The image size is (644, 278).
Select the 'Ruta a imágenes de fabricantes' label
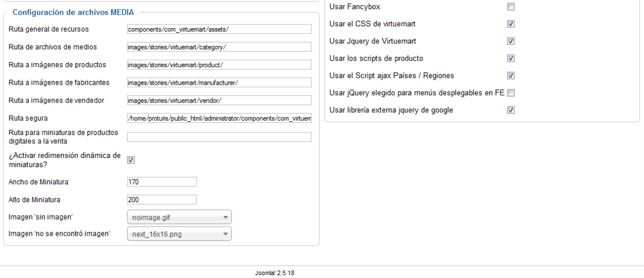(59, 83)
